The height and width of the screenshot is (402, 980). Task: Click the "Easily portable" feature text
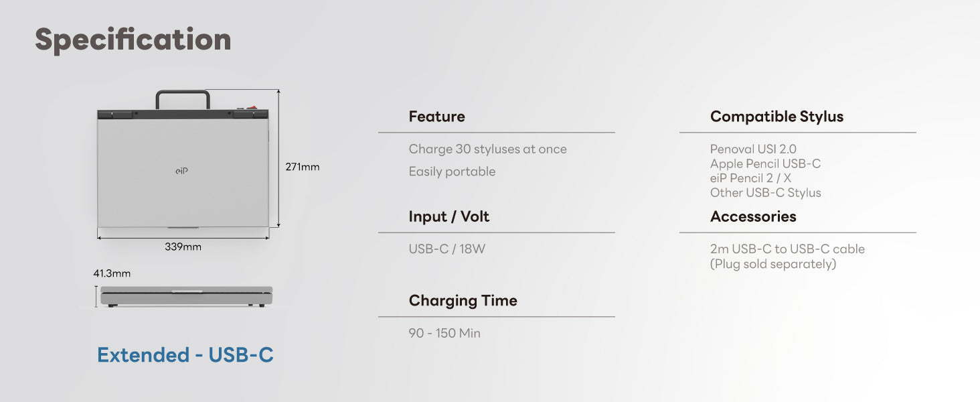coord(452,172)
